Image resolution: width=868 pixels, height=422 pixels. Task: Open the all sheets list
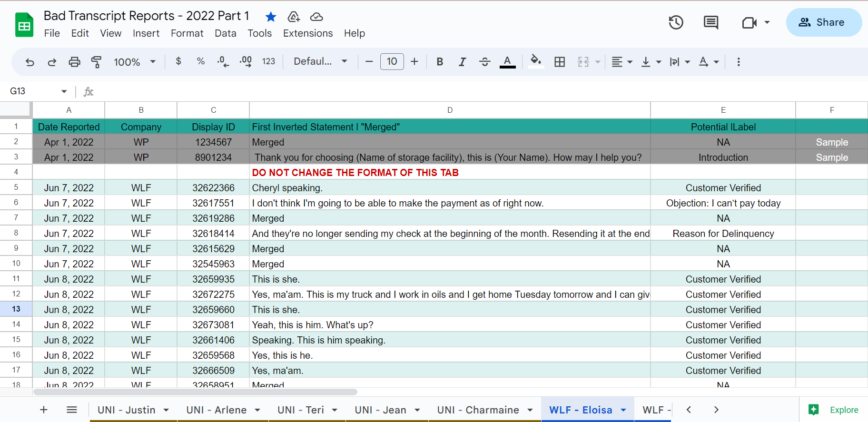tap(72, 410)
